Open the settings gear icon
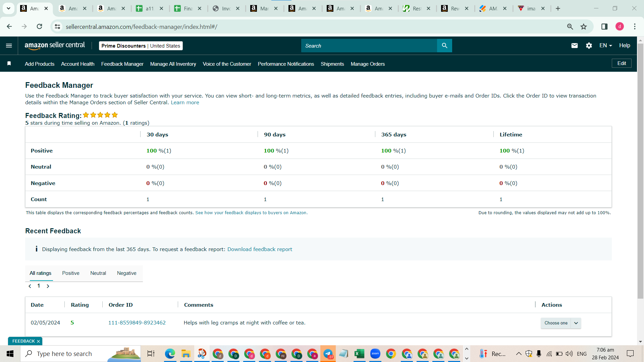Screen dimensions: 644x362 click(x=589, y=46)
